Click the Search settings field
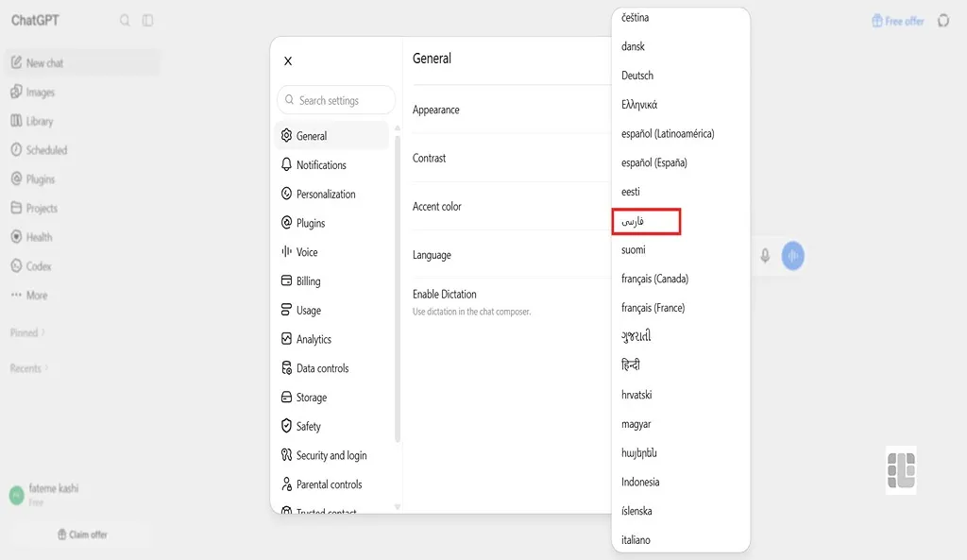The height and width of the screenshot is (560, 967). 336,100
